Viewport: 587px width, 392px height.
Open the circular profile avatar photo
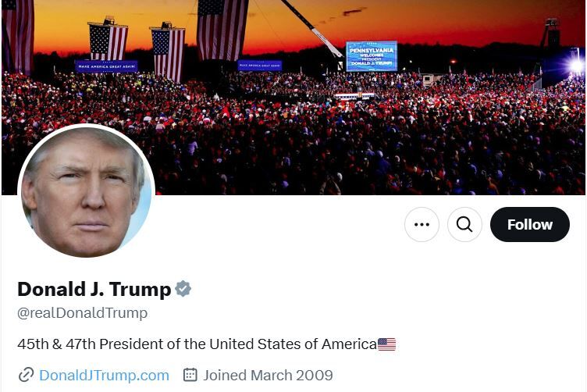pos(87,191)
